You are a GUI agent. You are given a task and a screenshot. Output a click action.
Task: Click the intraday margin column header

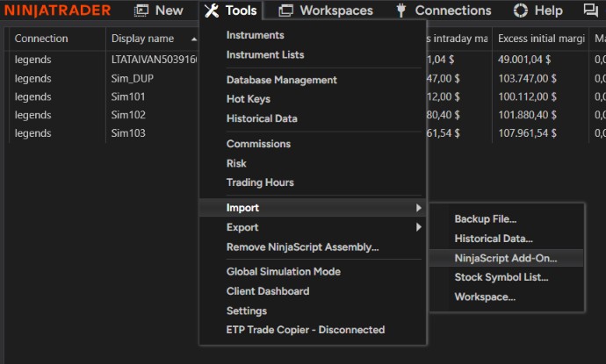pyautogui.click(x=458, y=39)
